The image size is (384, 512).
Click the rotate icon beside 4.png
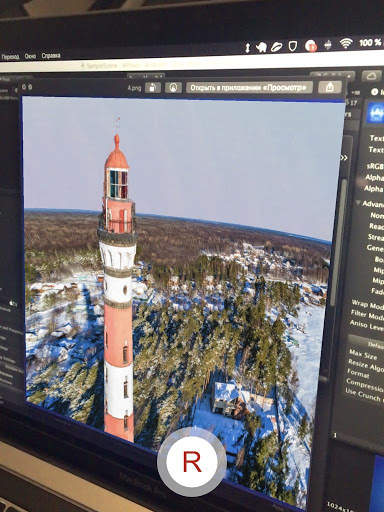click(153, 88)
